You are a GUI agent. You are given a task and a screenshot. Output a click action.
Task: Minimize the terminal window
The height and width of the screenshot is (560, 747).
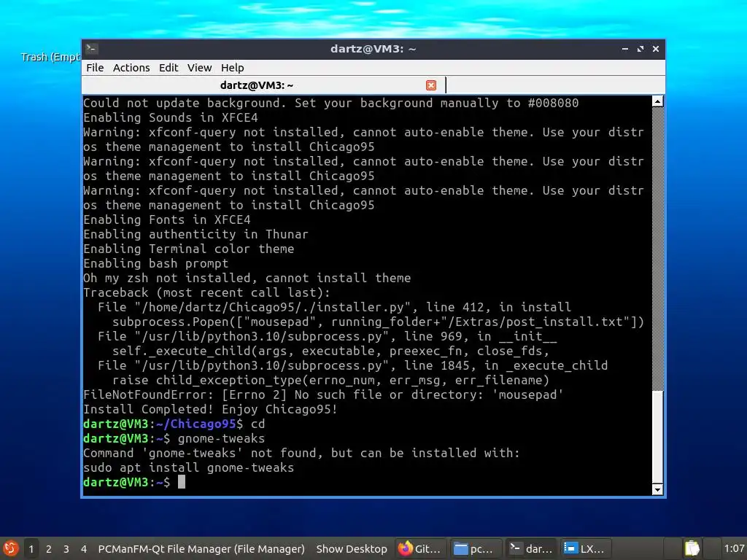(625, 49)
